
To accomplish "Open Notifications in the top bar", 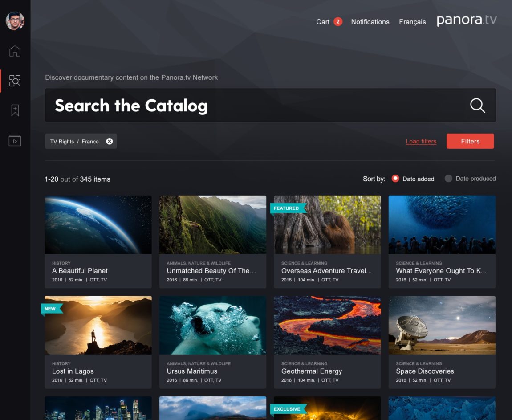I will tap(370, 22).
